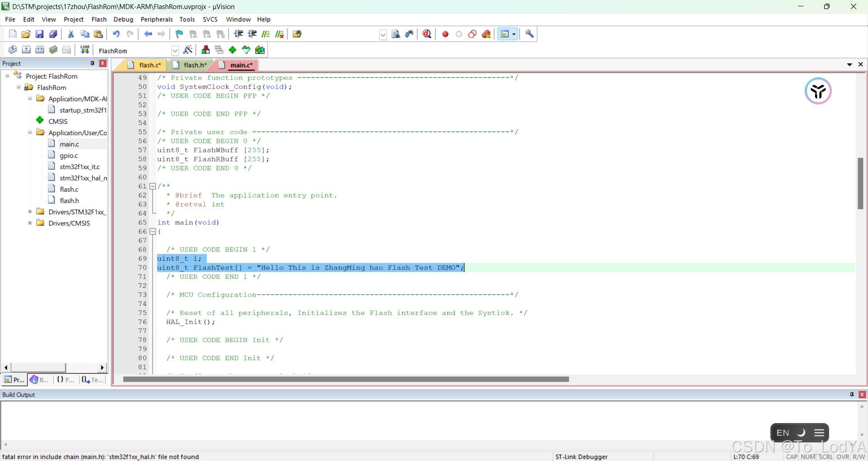868x461 pixels.
Task: Toggle disable all breakpoints icon
Action: (472, 34)
